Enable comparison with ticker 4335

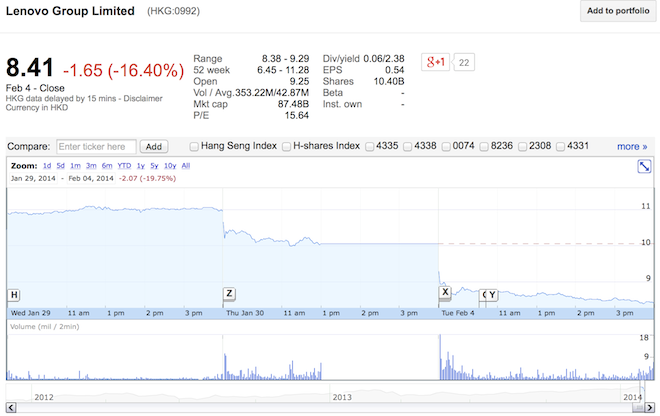click(370, 147)
